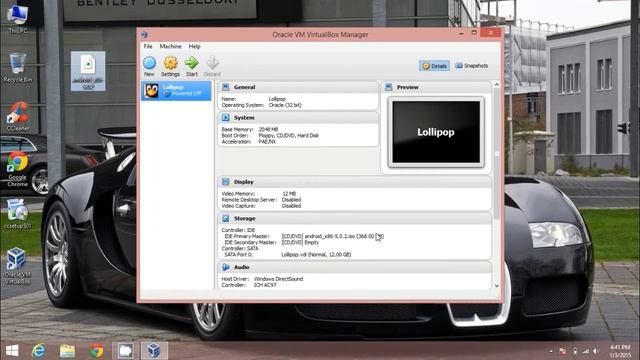Click the details pane vertical scrollbar thumb

tap(497, 153)
